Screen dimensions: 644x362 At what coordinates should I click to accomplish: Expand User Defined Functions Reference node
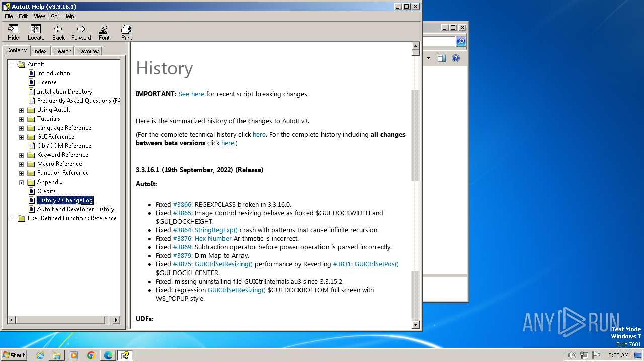pyautogui.click(x=12, y=219)
